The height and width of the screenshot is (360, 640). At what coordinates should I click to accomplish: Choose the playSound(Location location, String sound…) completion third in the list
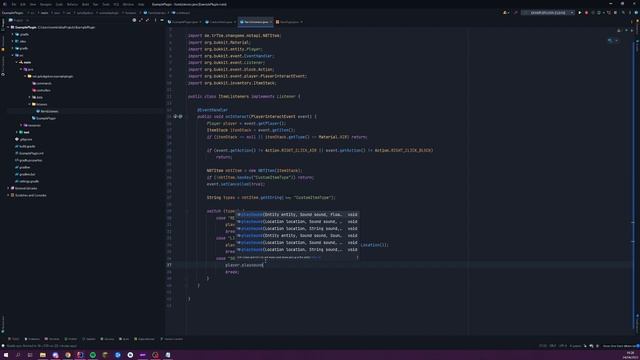[x=297, y=229]
